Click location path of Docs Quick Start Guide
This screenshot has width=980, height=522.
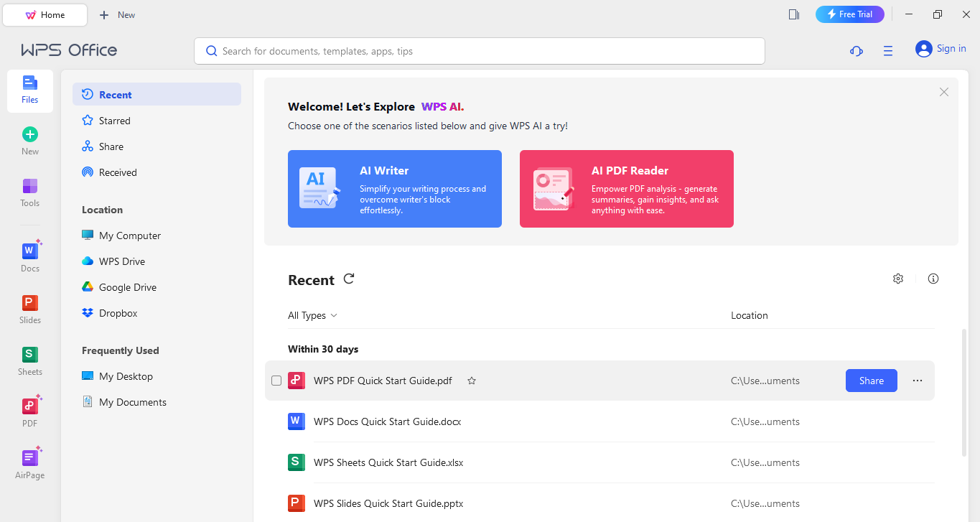pos(765,421)
